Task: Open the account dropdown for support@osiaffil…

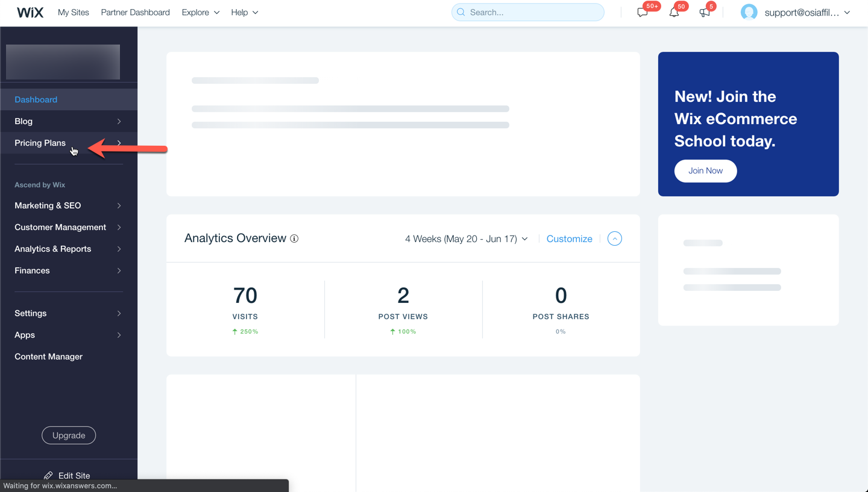Action: (807, 12)
